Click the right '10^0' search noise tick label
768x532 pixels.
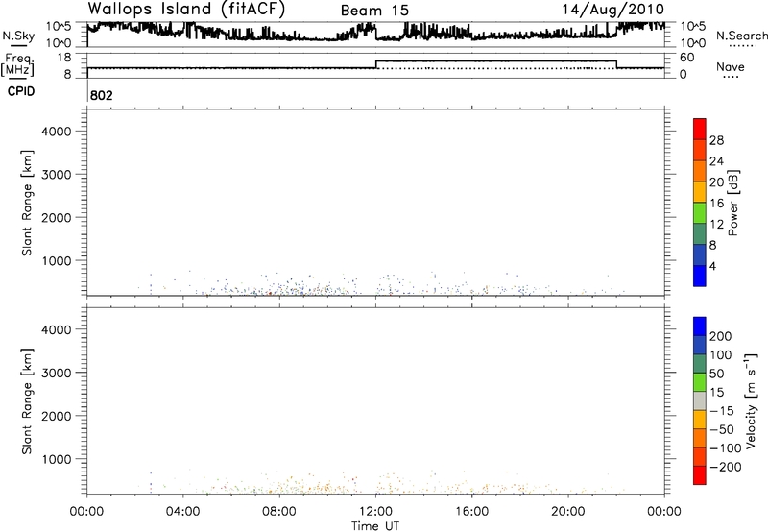click(x=692, y=43)
